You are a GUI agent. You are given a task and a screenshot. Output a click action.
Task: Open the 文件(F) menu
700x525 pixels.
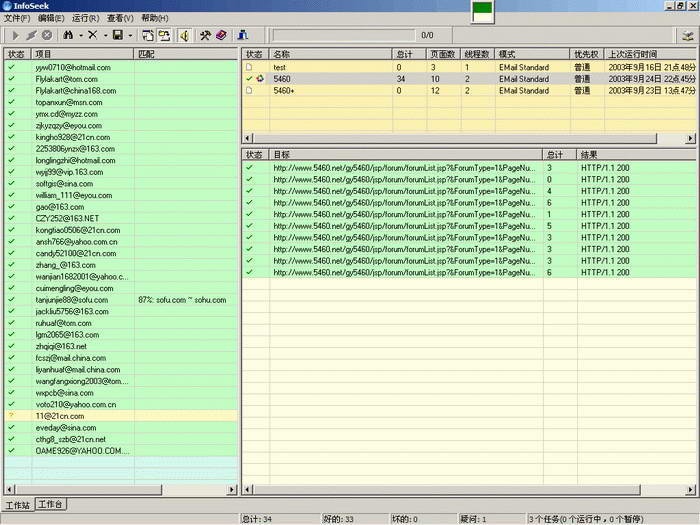pos(16,18)
